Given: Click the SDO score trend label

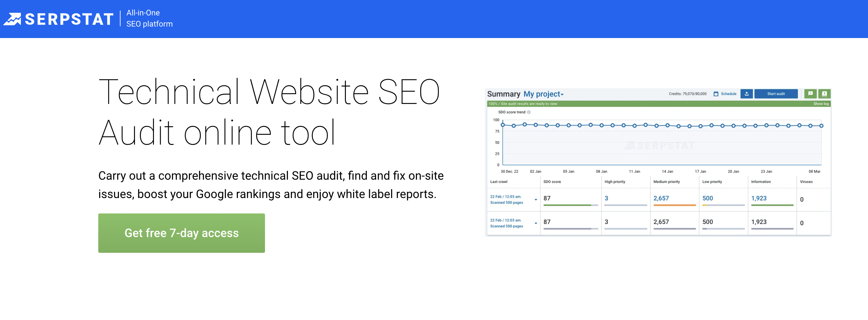Looking at the screenshot, I should 512,112.
